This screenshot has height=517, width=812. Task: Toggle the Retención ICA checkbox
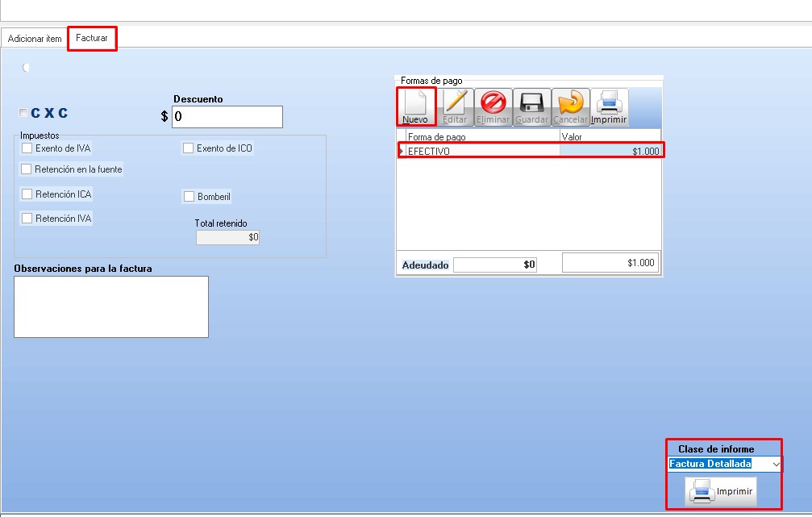point(27,194)
